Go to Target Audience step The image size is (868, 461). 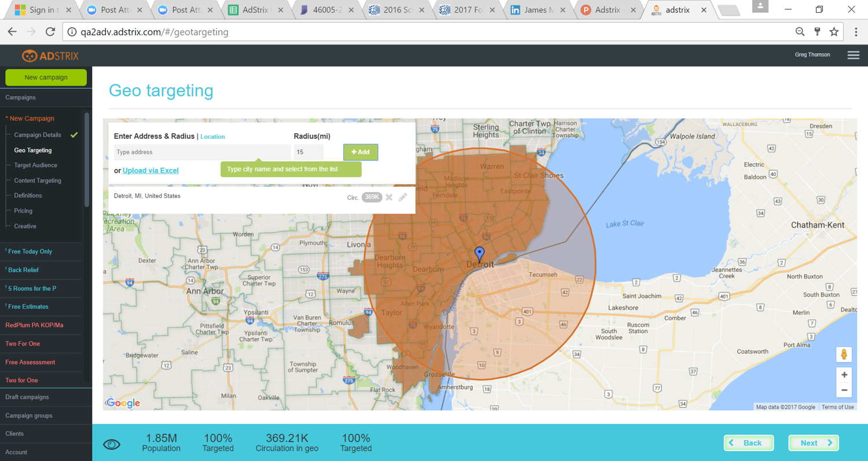36,165
